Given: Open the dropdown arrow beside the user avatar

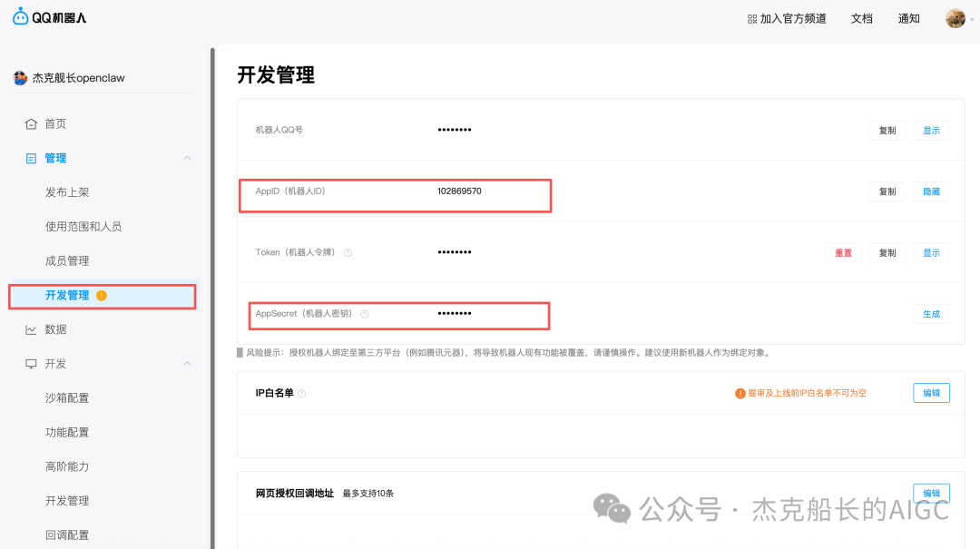Looking at the screenshot, I should point(972,19).
